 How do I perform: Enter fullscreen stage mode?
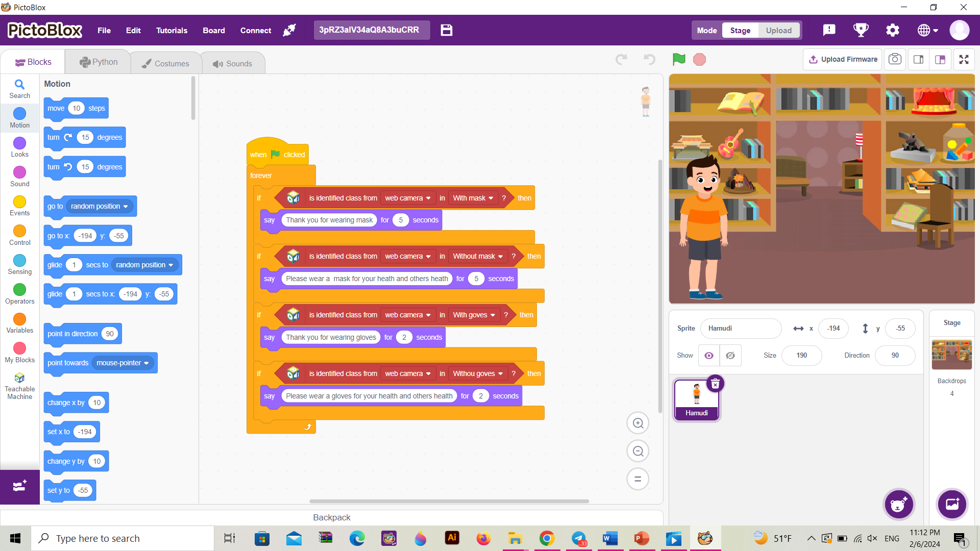[964, 60]
